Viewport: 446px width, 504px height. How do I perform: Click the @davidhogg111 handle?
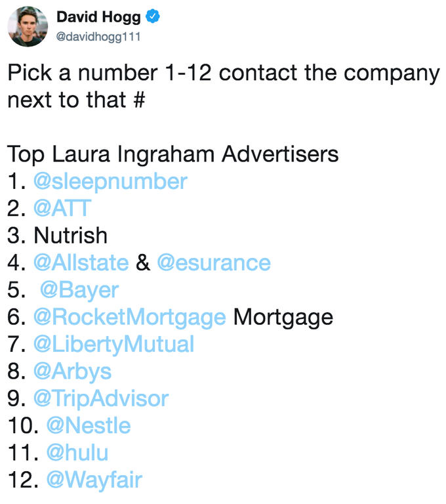tap(98, 37)
